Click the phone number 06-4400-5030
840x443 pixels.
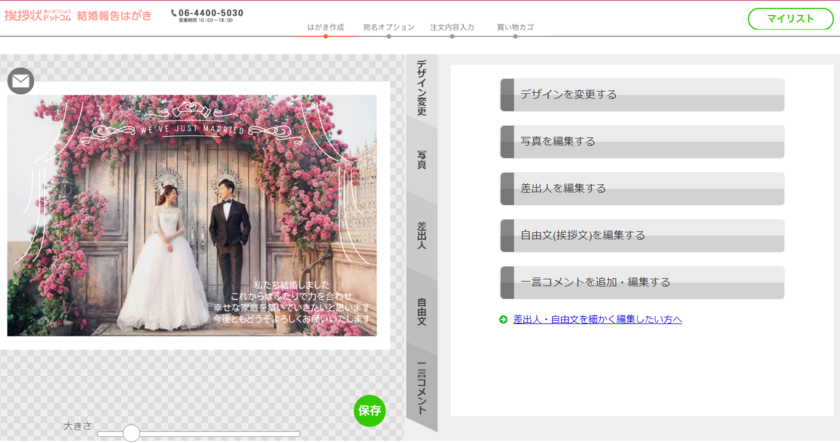[x=211, y=13]
